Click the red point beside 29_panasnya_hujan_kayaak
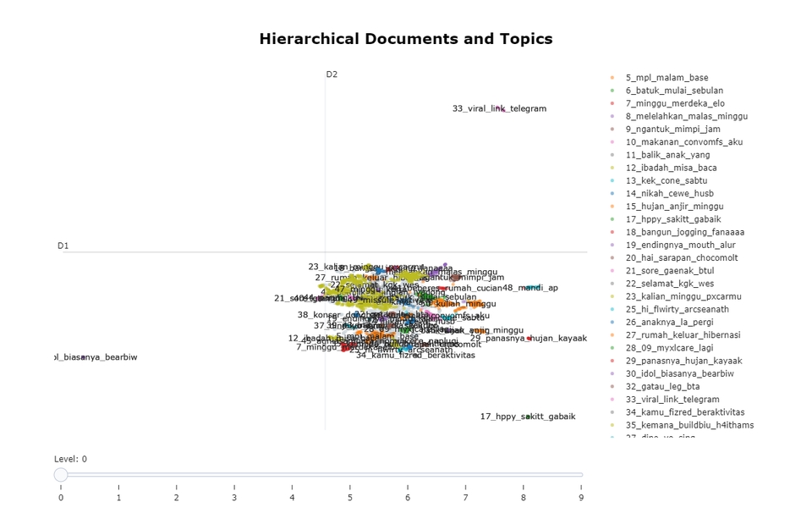The image size is (812, 508). [529, 339]
